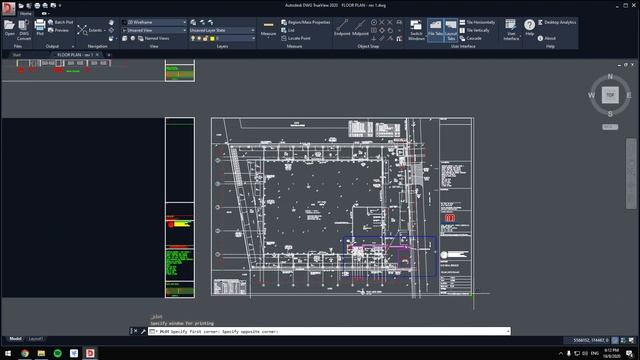
Task: Open Spotify from the taskbar
Action: (58, 353)
